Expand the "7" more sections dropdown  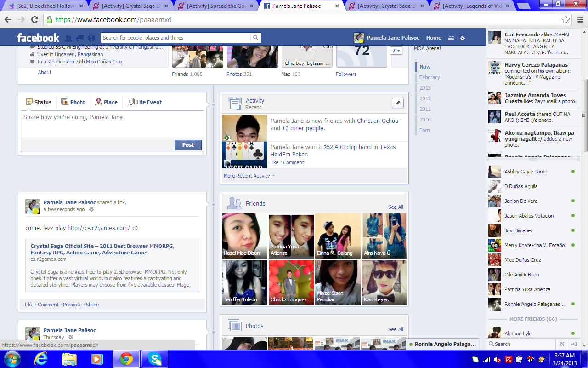click(396, 51)
